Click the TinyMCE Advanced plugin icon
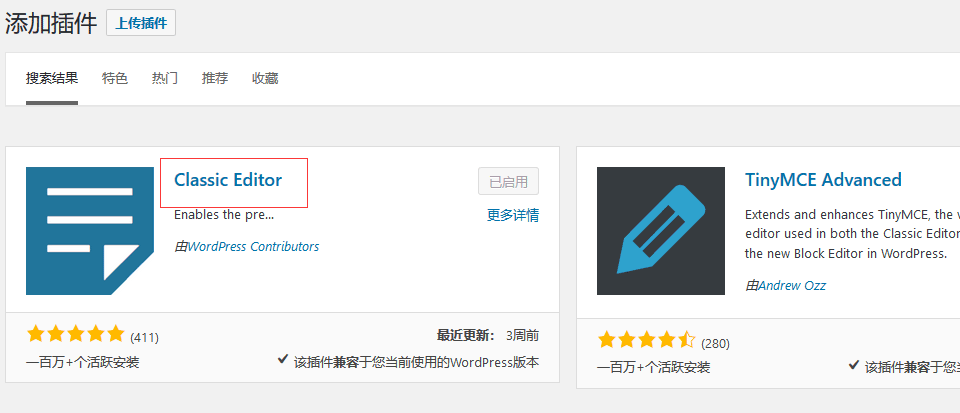 661,231
